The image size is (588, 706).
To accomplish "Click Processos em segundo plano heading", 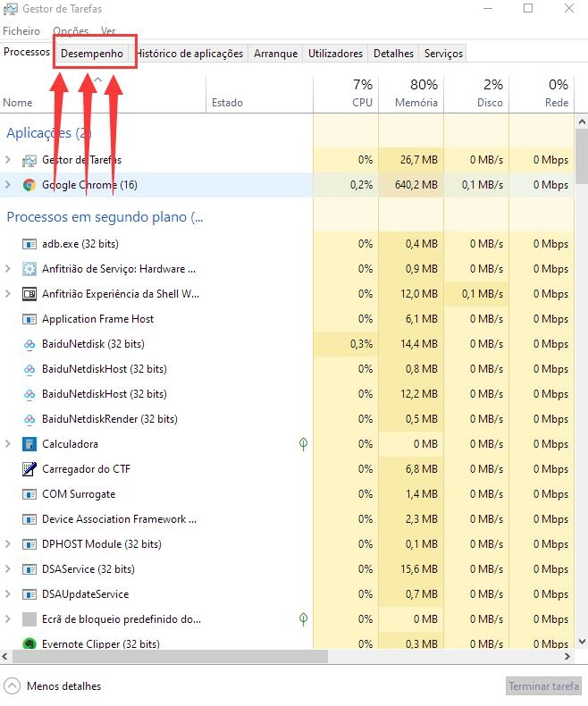I will [105, 217].
